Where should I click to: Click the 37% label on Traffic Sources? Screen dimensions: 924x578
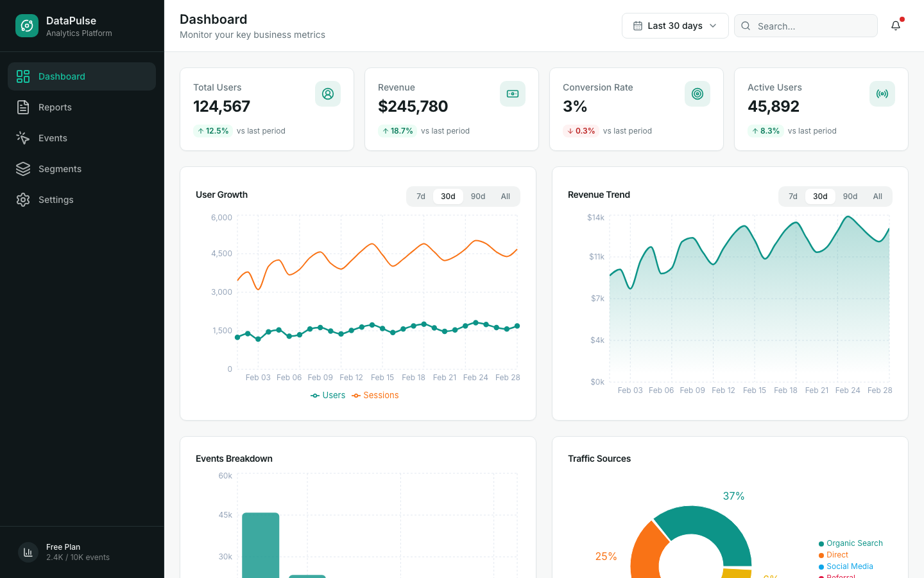733,496
